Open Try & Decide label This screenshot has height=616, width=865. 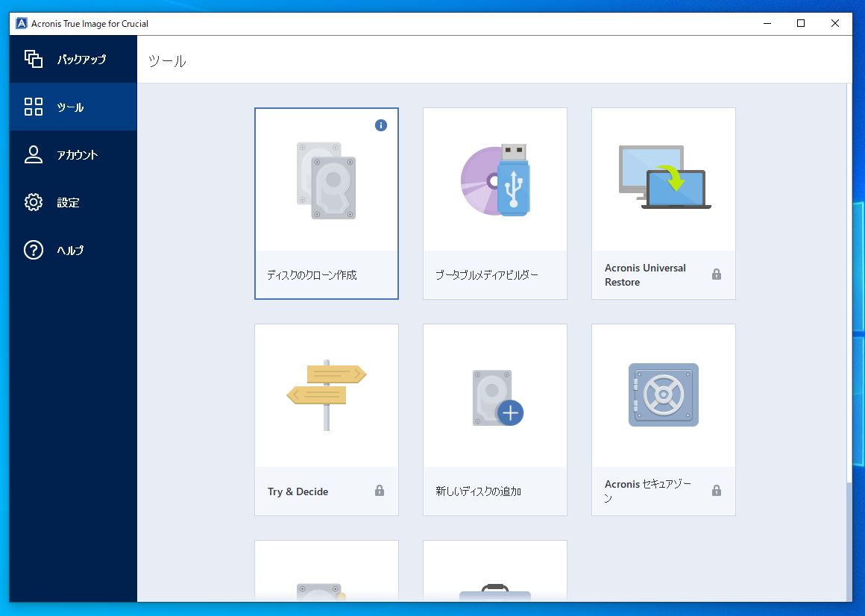[x=298, y=491]
